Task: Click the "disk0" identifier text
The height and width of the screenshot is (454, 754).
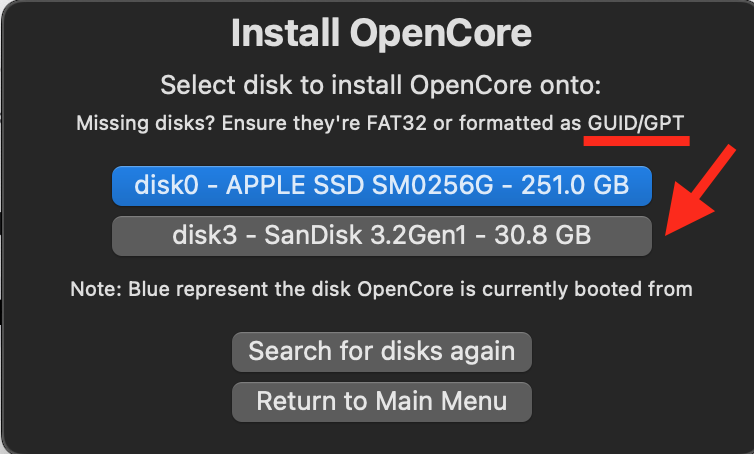Action: 167,186
